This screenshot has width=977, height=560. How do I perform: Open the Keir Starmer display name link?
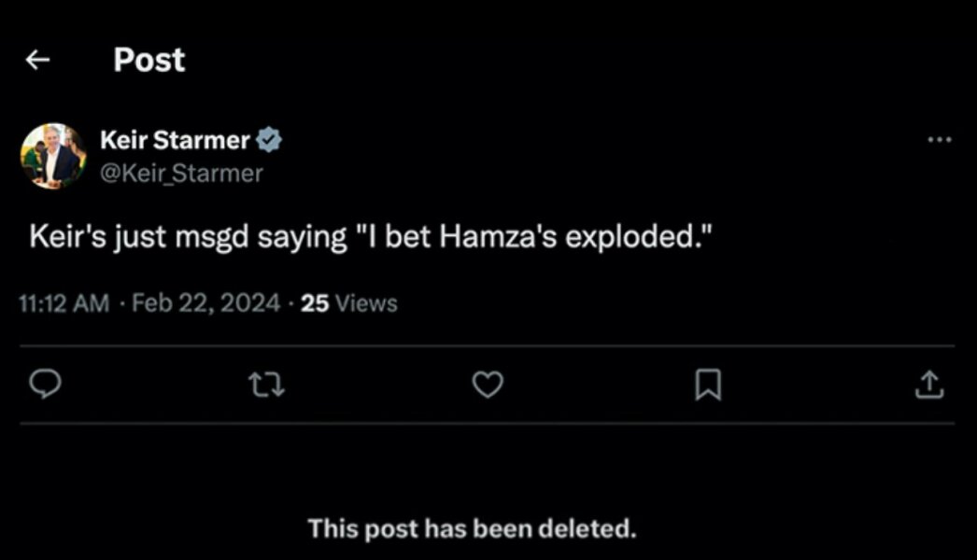click(176, 141)
